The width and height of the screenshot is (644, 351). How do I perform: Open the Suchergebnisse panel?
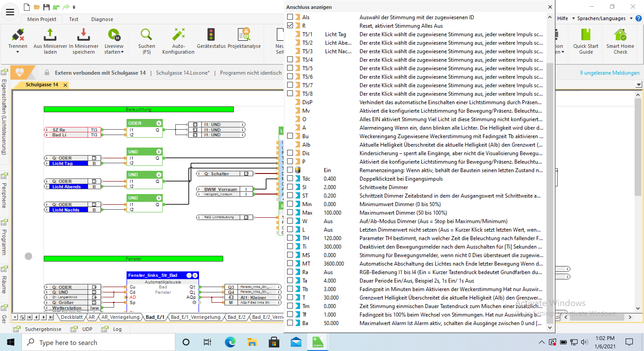tap(43, 329)
